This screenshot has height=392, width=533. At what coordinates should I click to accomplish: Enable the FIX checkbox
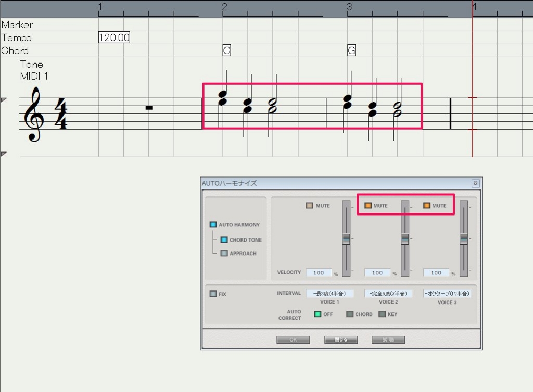213,294
